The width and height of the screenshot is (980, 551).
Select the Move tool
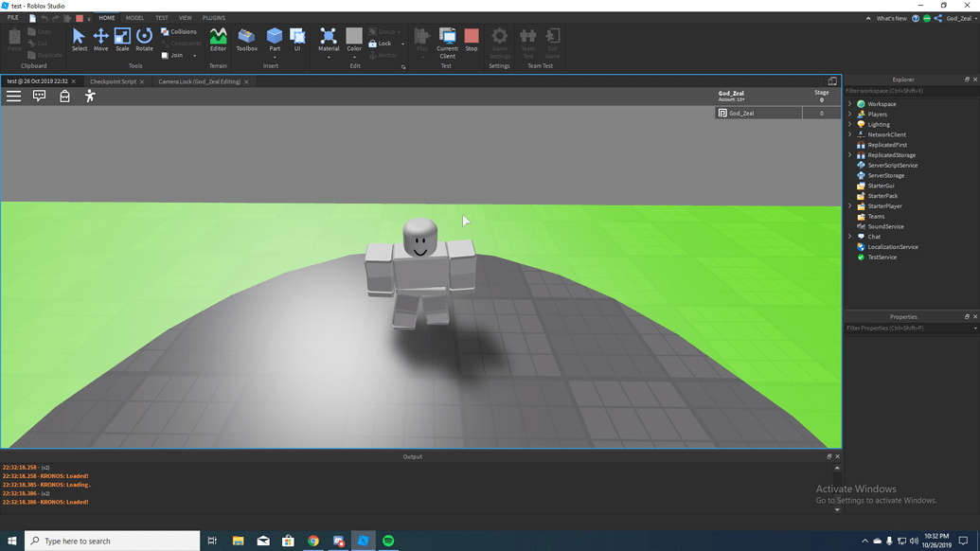[100, 36]
